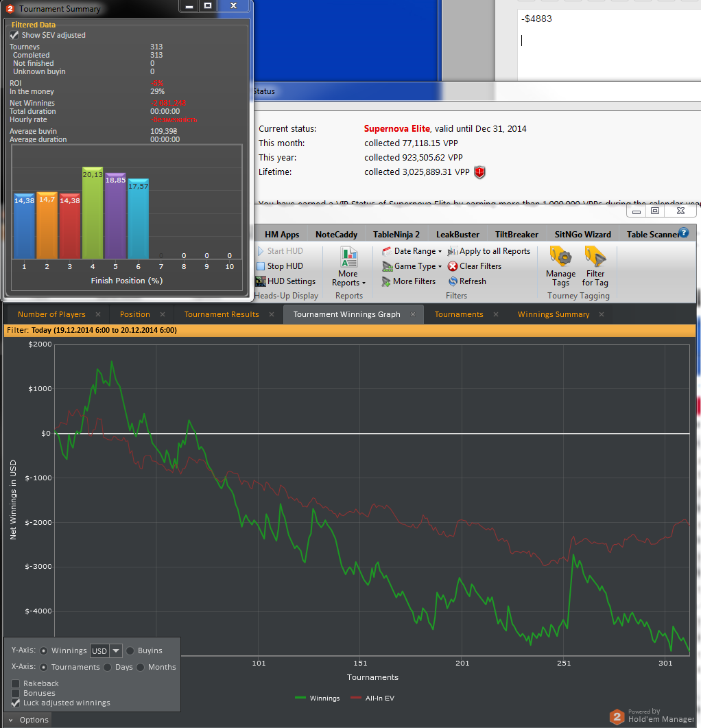Expand More Reports dropdown arrow
Image resolution: width=701 pixels, height=728 pixels.
[x=364, y=283]
